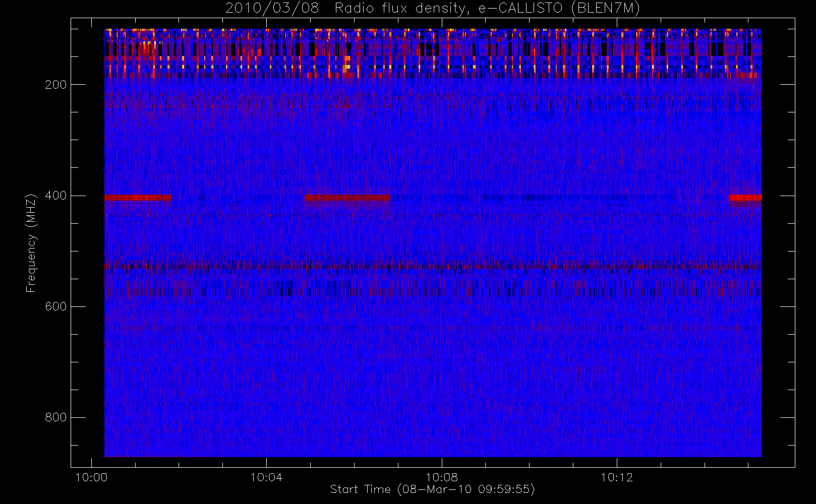Select the 'Frequency (MHZ)' y-axis label
The height and width of the screenshot is (504, 816).
point(31,243)
